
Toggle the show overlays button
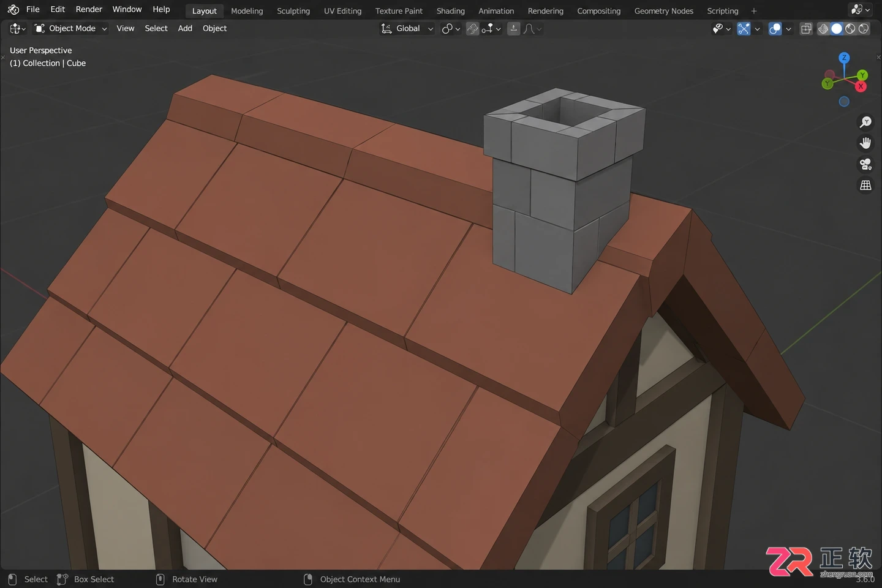[x=775, y=28]
